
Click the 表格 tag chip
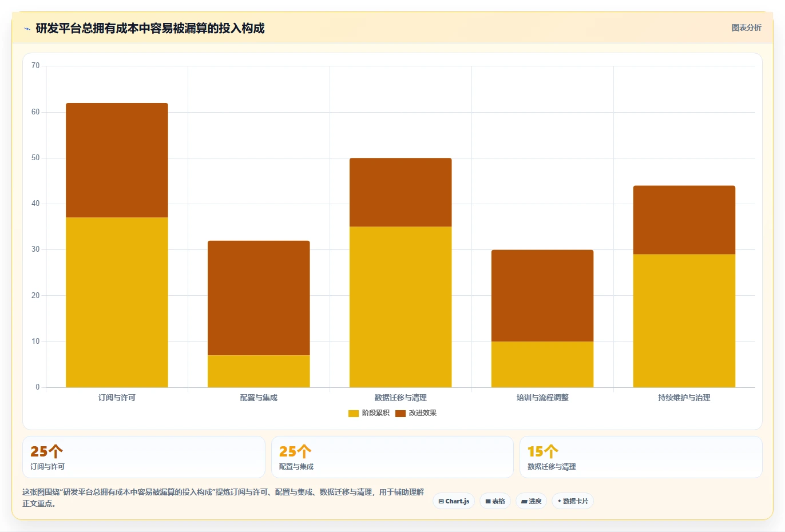point(495,501)
